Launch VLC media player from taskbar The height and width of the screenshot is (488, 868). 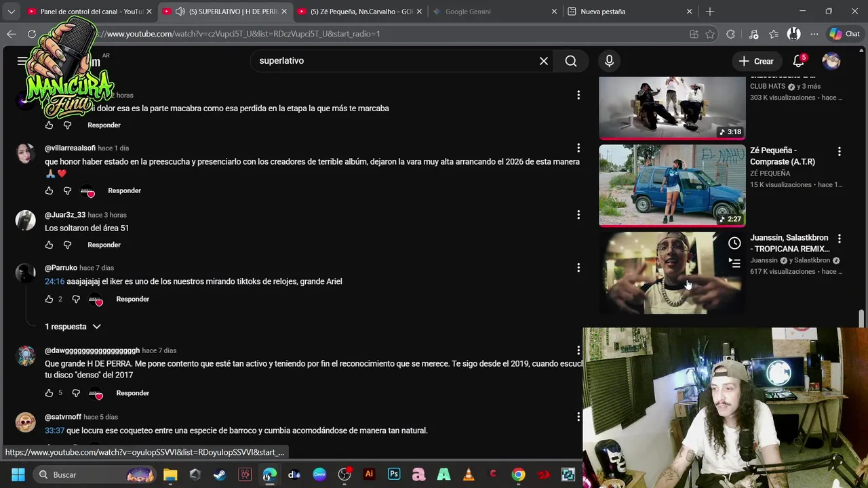pyautogui.click(x=469, y=474)
